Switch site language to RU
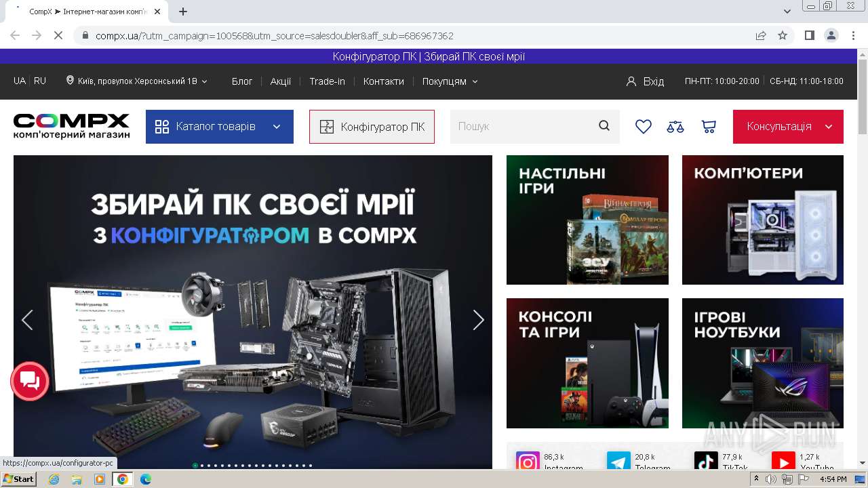868x488 pixels. pyautogui.click(x=40, y=81)
